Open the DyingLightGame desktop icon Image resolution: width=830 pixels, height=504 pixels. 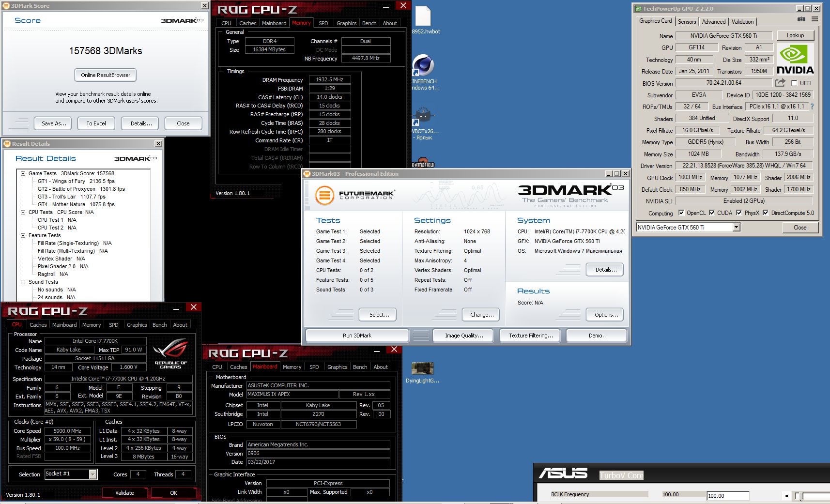422,368
